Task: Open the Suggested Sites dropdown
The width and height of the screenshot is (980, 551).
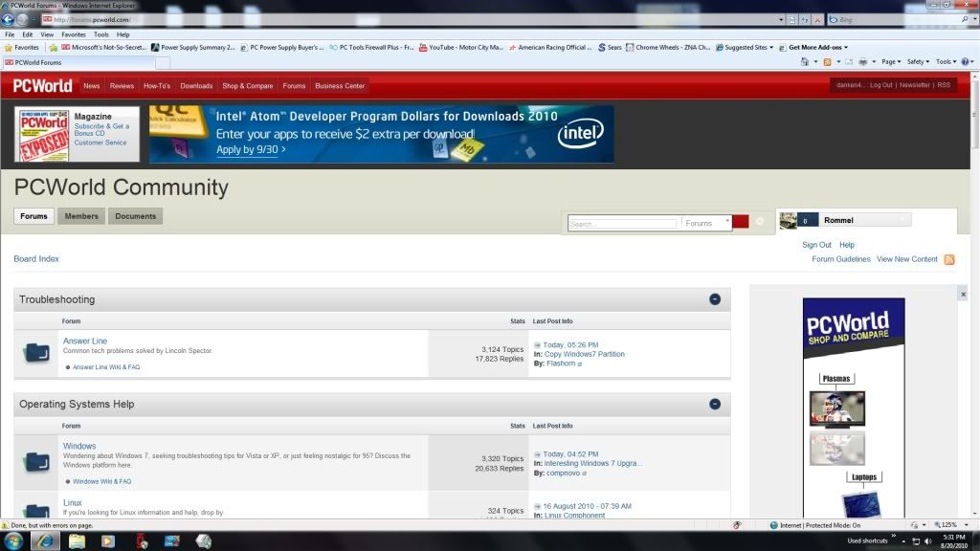Action: pos(745,48)
